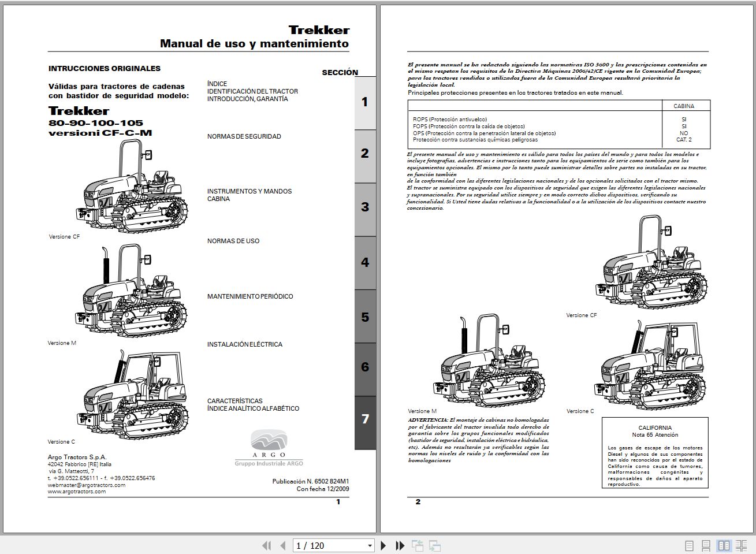Select section tab 6
Viewport: 756px width, 554px height.
pyautogui.click(x=365, y=369)
